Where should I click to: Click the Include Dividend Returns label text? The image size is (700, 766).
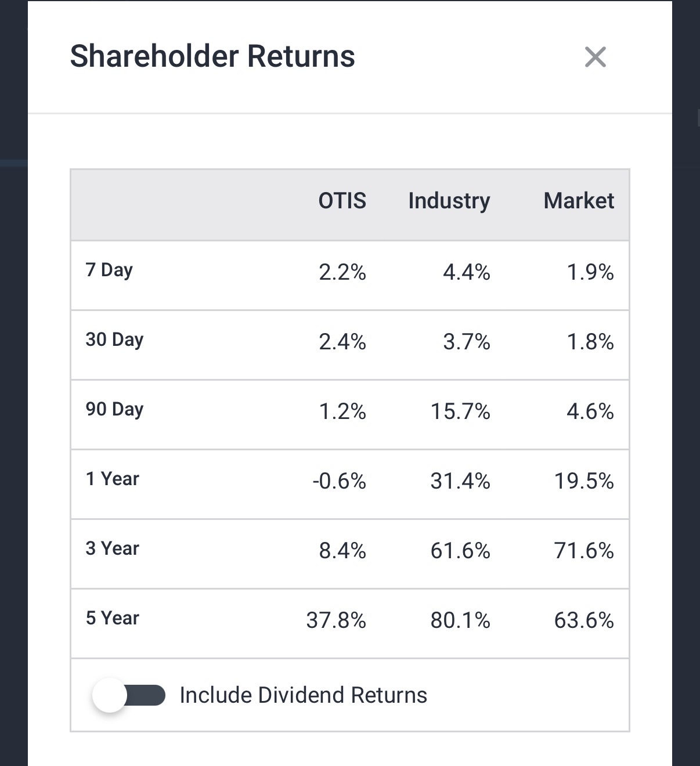[x=303, y=695]
